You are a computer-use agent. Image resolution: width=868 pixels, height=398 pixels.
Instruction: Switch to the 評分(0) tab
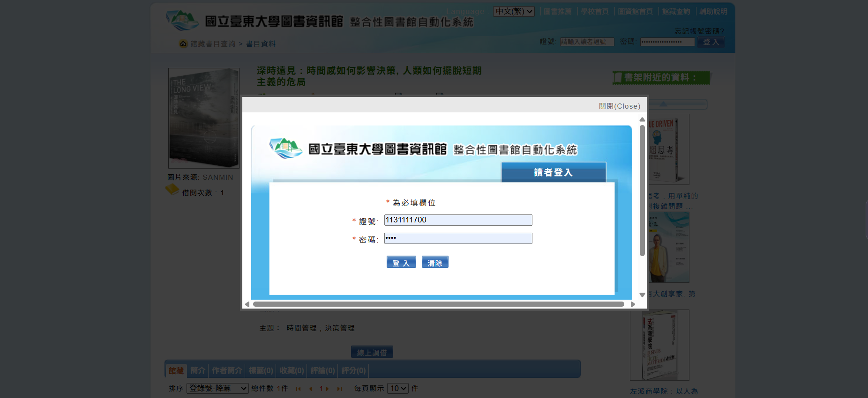tap(353, 370)
